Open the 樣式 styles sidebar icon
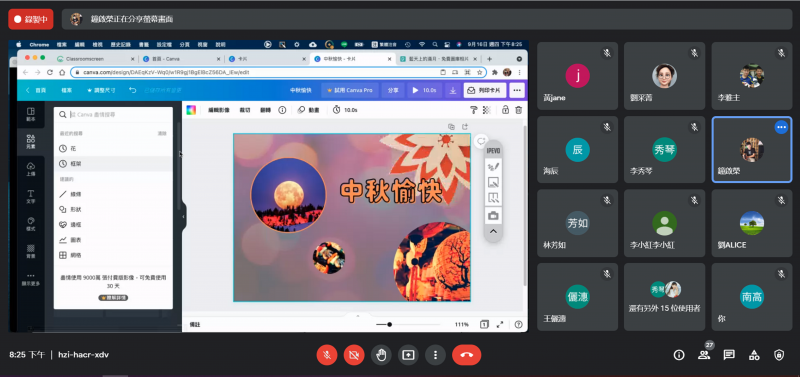 (31, 224)
